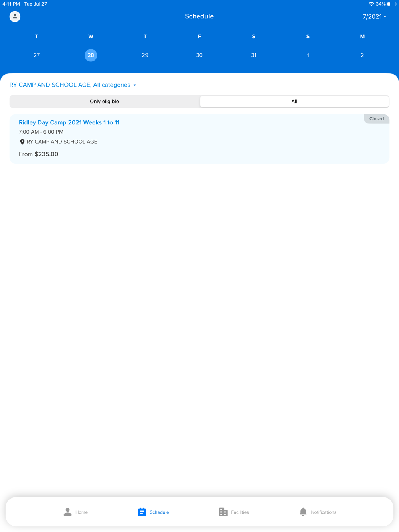
Task: Tap the Closed status badge
Action: click(377, 119)
